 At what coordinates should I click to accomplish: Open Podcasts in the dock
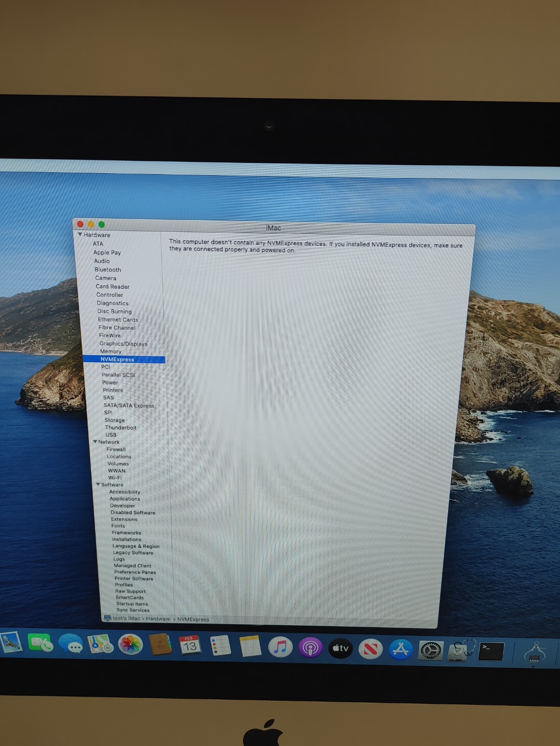[310, 648]
